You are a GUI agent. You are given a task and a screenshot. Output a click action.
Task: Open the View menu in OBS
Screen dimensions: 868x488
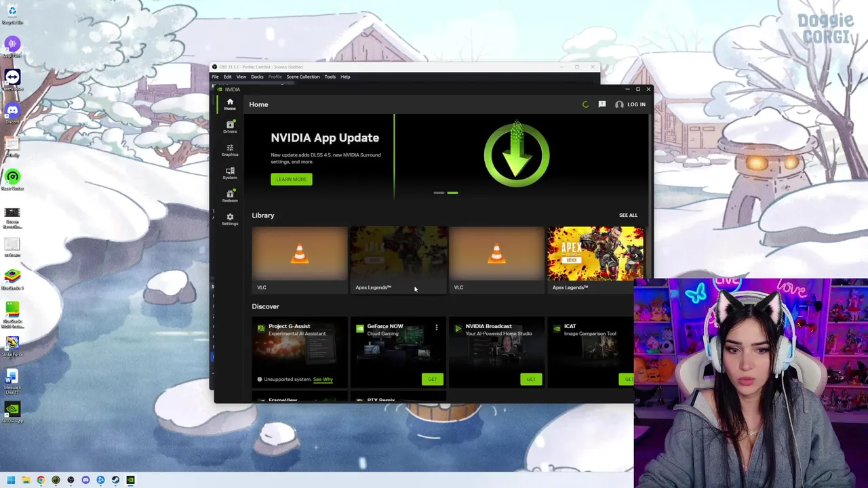tap(241, 77)
